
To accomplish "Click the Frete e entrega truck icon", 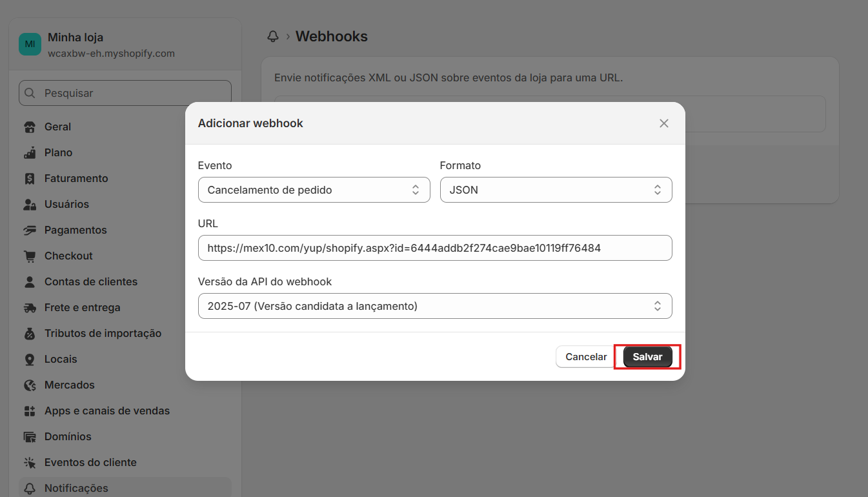I will [30, 308].
